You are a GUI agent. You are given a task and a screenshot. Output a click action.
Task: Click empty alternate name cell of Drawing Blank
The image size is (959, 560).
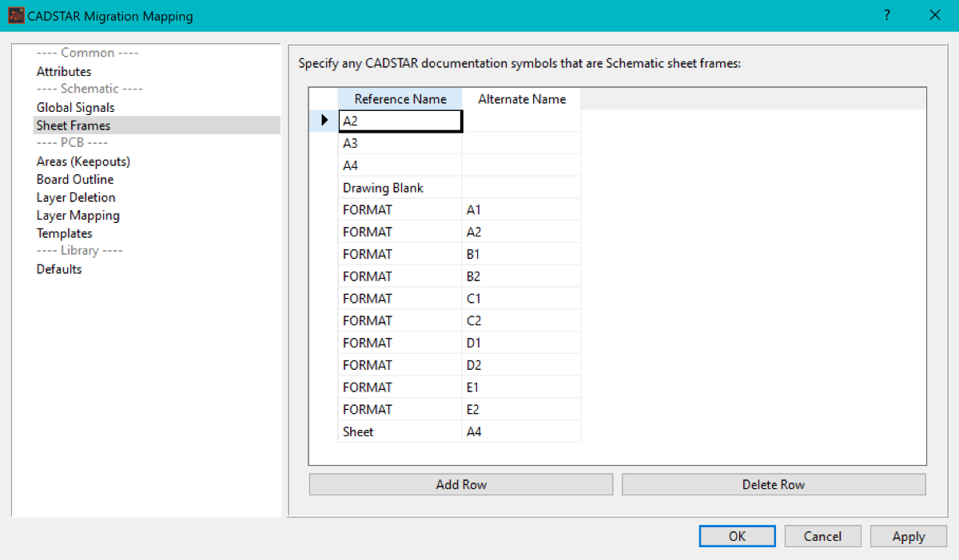click(x=522, y=188)
